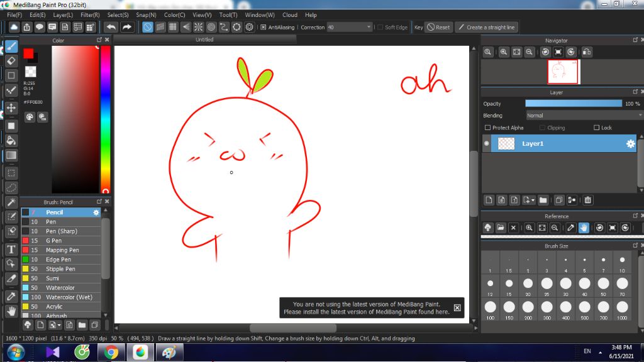Zoom in within the Navigator panel
The width and height of the screenshot is (644, 362).
(504, 52)
